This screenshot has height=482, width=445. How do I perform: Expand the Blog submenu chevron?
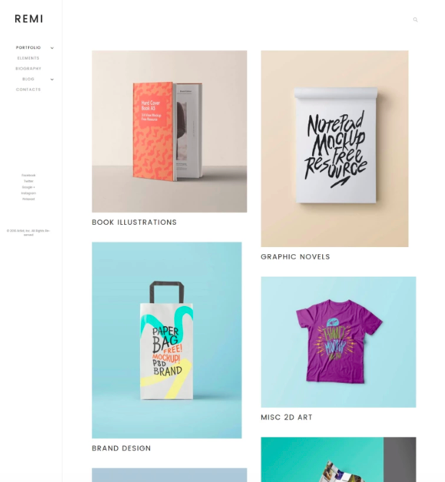52,79
